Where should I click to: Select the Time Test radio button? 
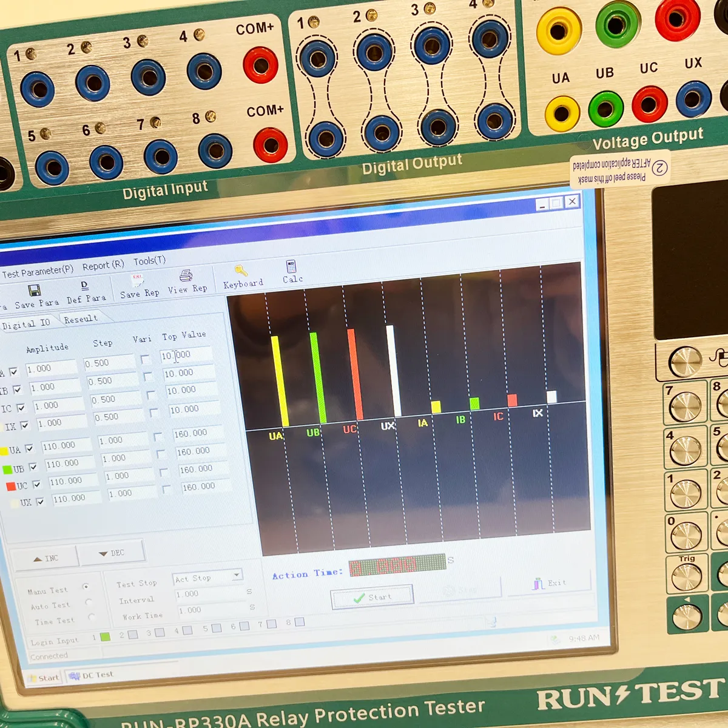pyautogui.click(x=92, y=617)
